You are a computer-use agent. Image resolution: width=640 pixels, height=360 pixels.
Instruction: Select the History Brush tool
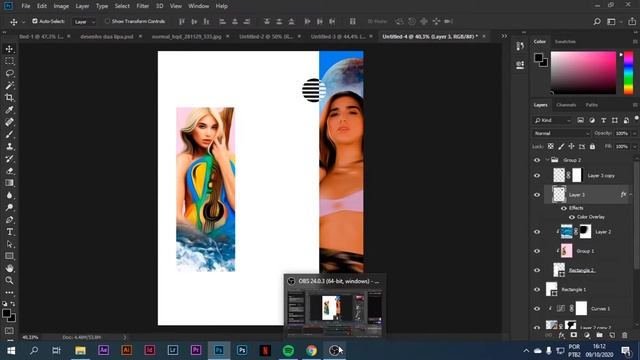click(9, 158)
